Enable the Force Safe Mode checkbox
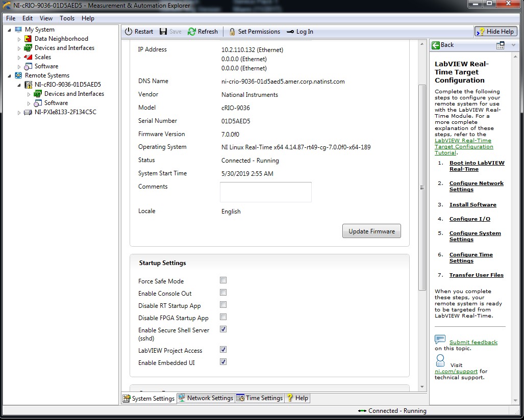524x420 pixels. pyautogui.click(x=223, y=280)
